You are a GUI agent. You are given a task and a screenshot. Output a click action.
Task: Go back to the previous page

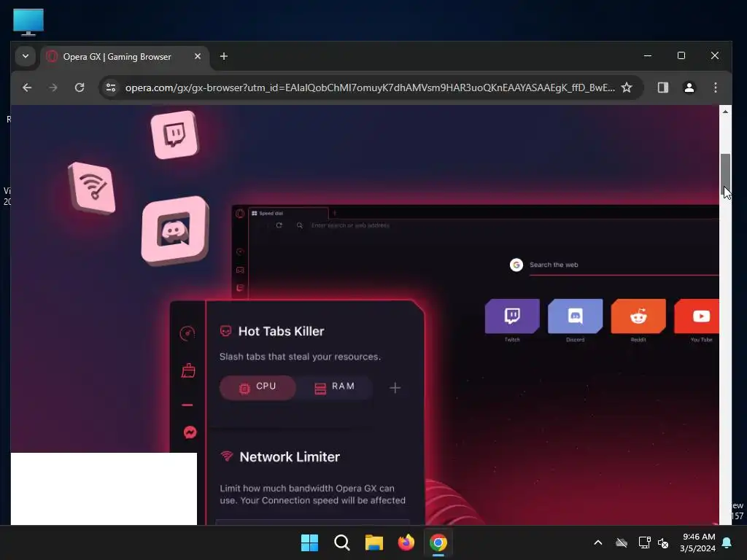[27, 87]
